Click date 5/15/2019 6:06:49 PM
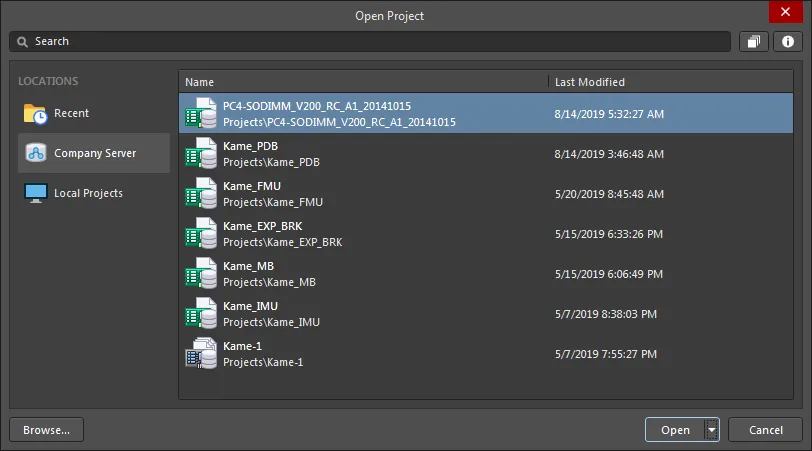The height and width of the screenshot is (451, 812). [608, 274]
